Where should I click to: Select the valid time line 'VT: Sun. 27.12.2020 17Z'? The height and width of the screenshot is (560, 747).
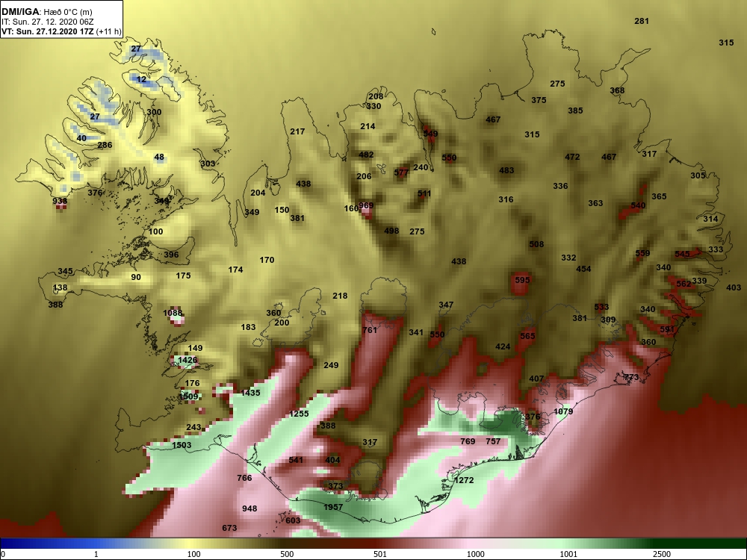[x=48, y=32]
